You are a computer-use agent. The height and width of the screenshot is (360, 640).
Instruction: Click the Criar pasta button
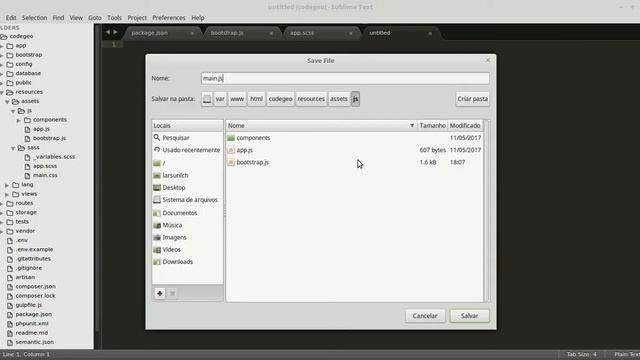(472, 99)
